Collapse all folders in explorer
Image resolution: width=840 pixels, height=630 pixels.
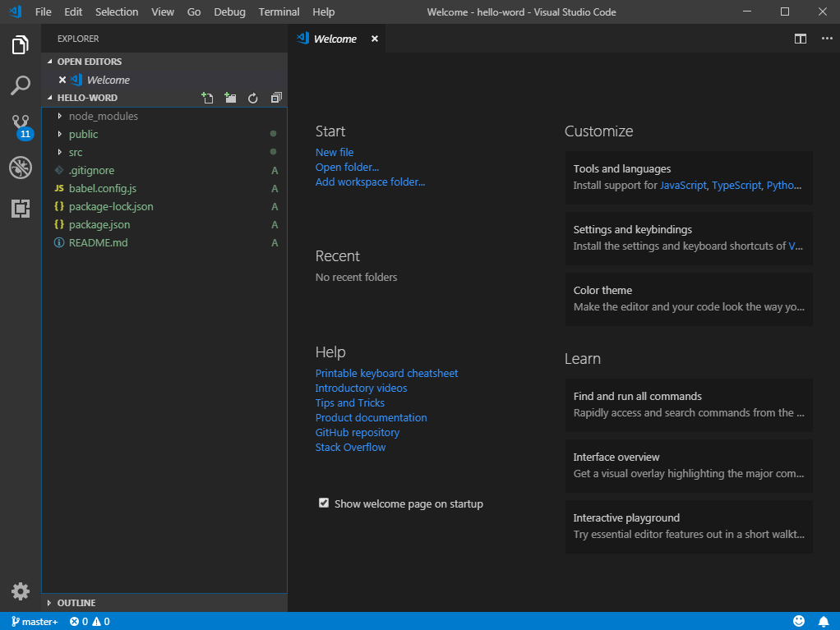point(276,98)
